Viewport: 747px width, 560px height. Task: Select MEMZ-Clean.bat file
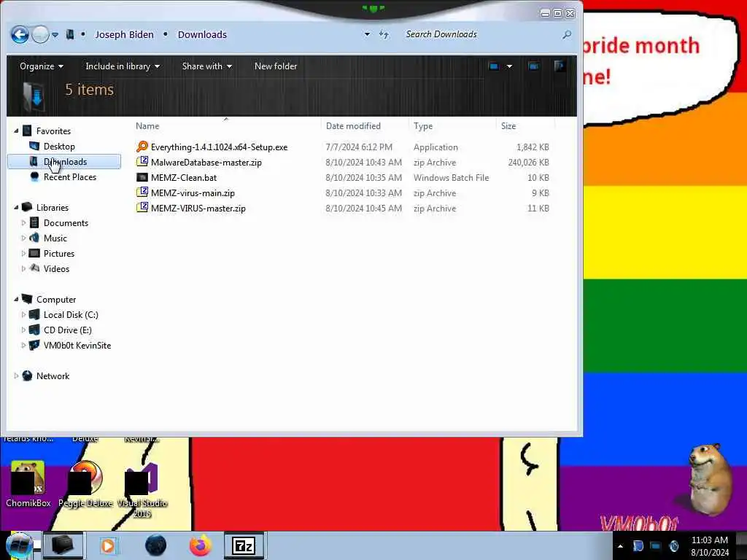click(184, 178)
